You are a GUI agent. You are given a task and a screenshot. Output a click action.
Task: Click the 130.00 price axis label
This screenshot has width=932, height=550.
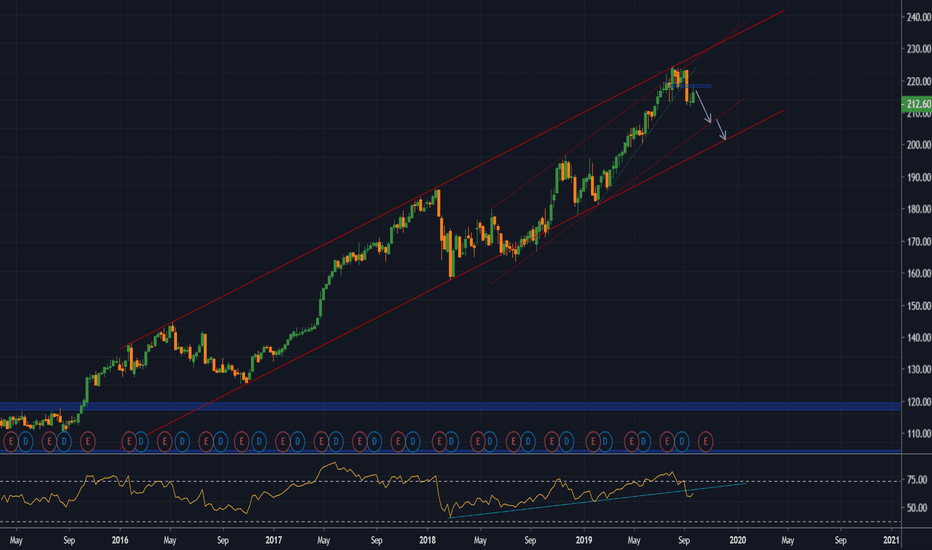(918, 369)
